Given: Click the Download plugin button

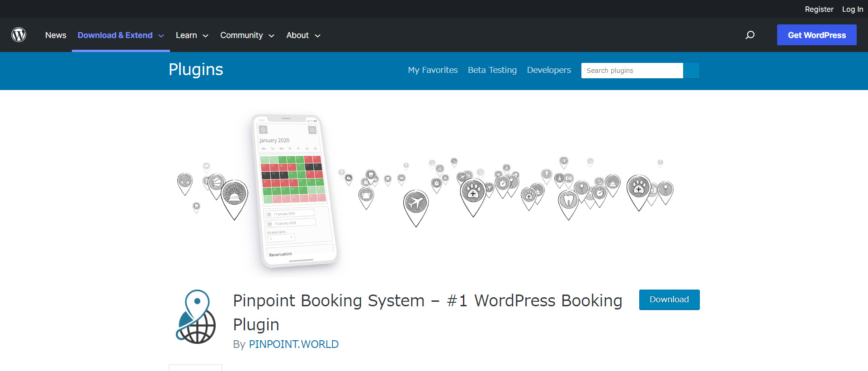Looking at the screenshot, I should (x=669, y=300).
